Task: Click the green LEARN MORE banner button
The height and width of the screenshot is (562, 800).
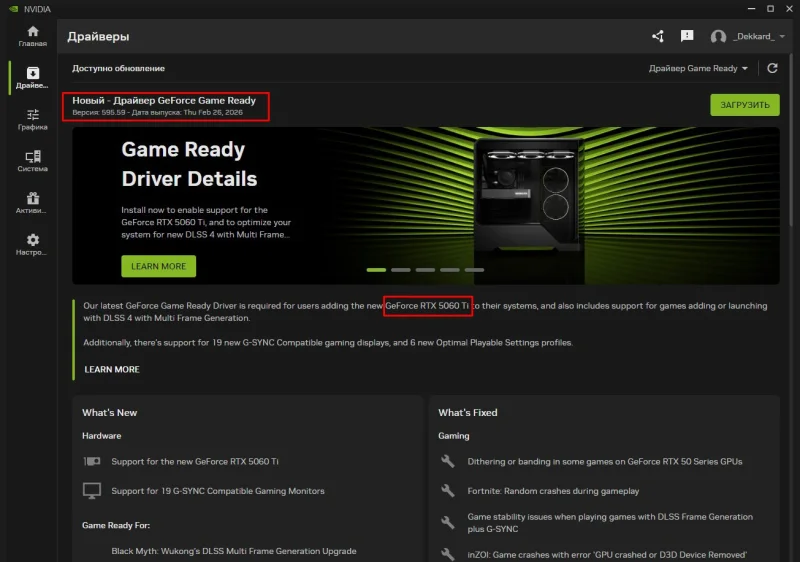Action: 158,266
